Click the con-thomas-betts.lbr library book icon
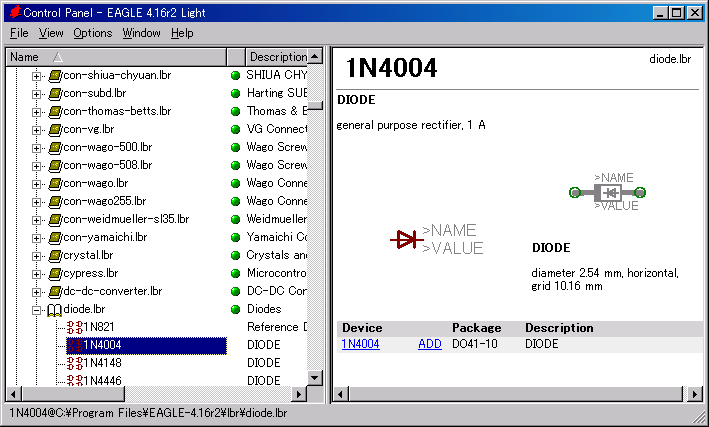This screenshot has height=427, width=709. (55, 111)
